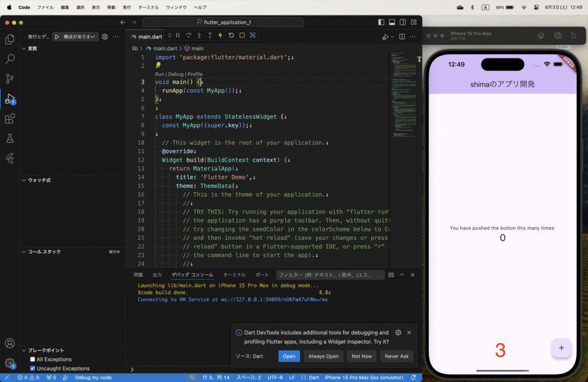Viewport: 588px width, 382px height.
Task: Click Open on the Dart DevTools notification
Action: click(x=289, y=356)
